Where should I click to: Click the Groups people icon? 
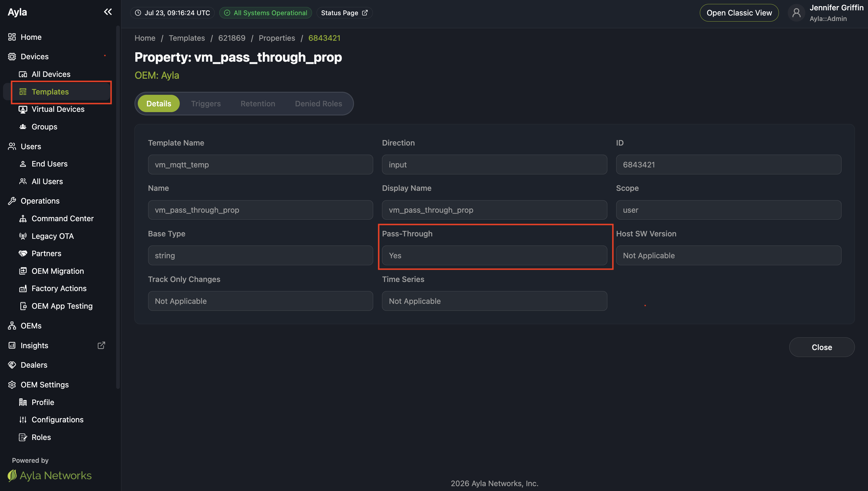coord(23,127)
